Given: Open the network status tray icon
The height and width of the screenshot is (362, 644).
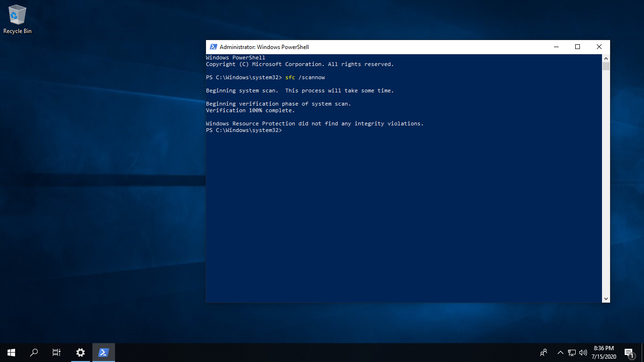Looking at the screenshot, I should [x=572, y=353].
